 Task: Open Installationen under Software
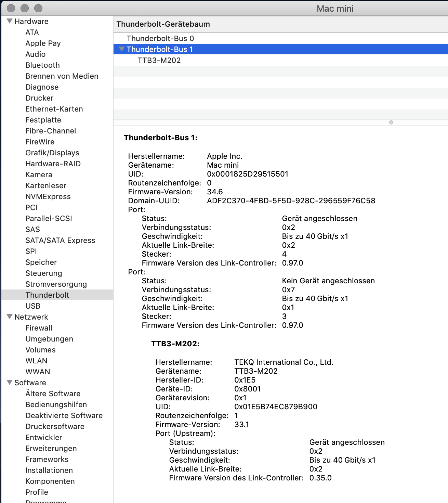pyautogui.click(x=49, y=470)
